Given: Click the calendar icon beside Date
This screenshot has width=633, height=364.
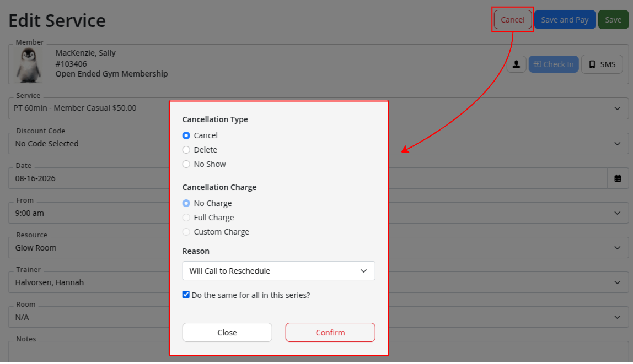Looking at the screenshot, I should [x=618, y=178].
